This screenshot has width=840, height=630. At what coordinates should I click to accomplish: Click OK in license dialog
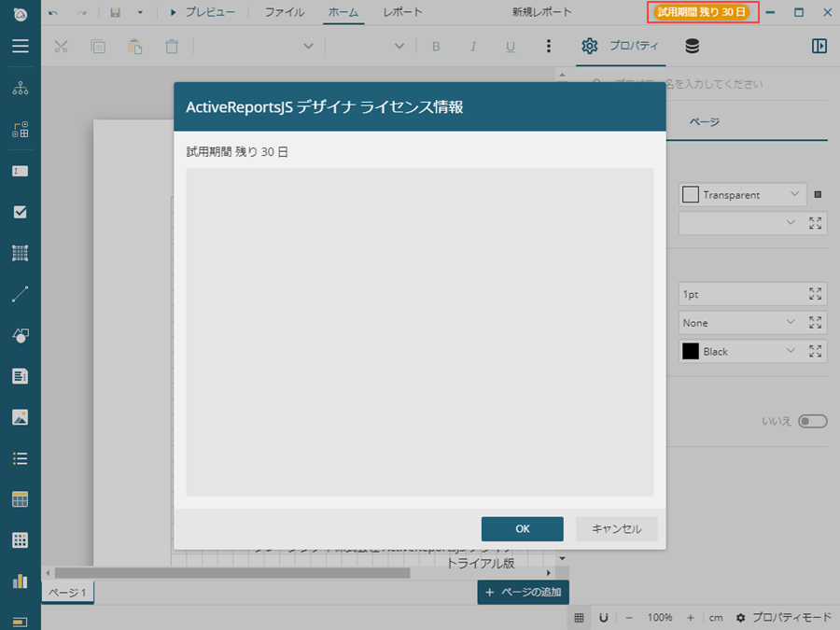tap(523, 529)
